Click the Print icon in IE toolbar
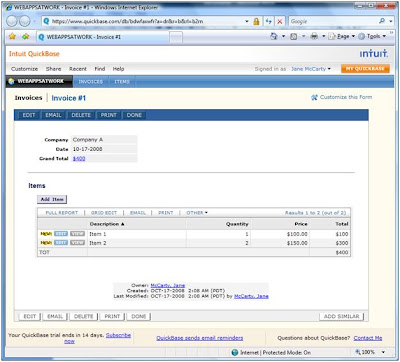Screen dimensions: 400x362 [314, 36]
